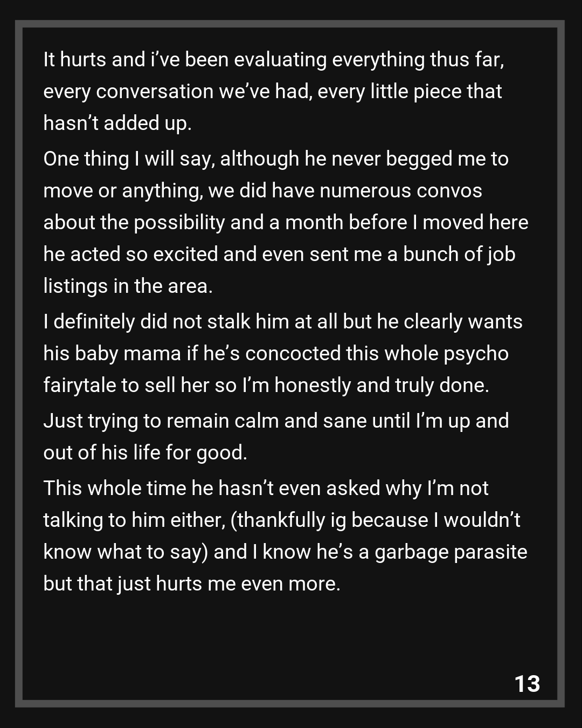Select the text "out of his life for good."
This screenshot has width=582, height=728.
145,452
